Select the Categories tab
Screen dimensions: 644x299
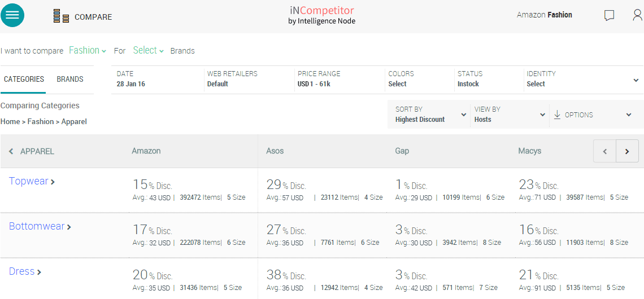click(24, 79)
